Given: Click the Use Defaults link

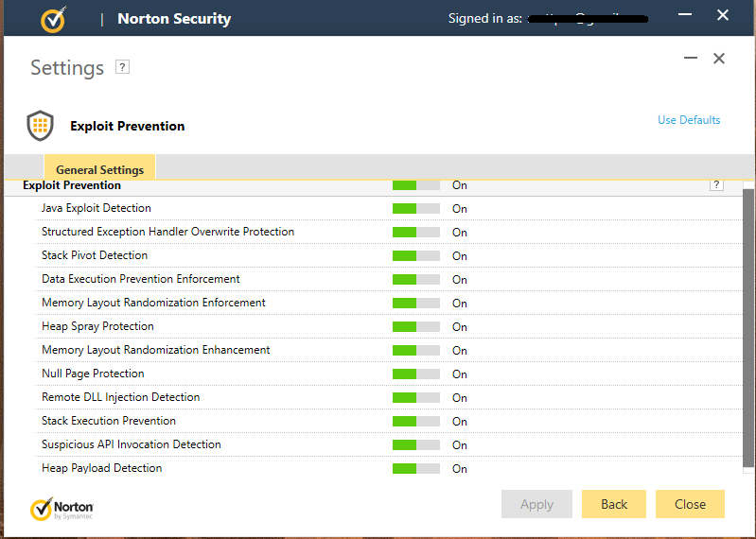Looking at the screenshot, I should point(689,120).
